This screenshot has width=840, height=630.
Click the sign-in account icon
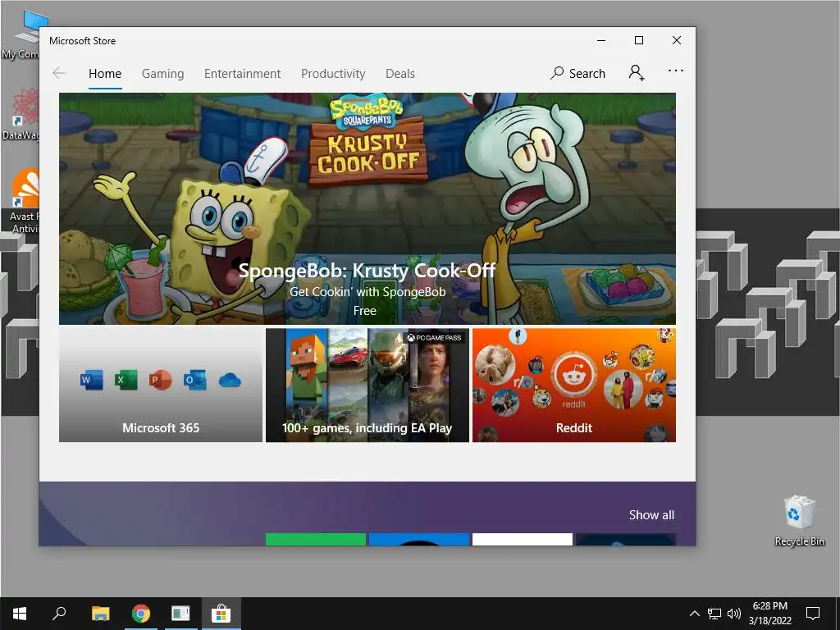(x=637, y=73)
